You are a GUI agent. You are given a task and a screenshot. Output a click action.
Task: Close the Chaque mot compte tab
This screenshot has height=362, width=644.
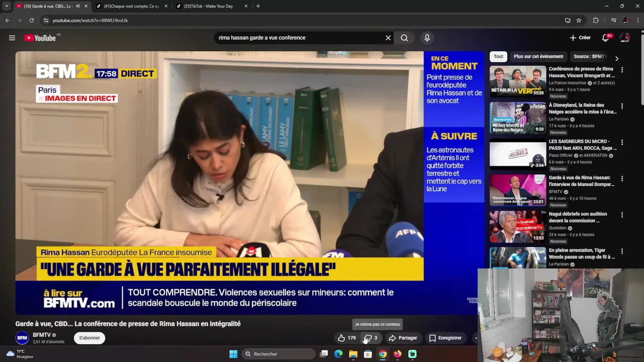pyautogui.click(x=166, y=6)
